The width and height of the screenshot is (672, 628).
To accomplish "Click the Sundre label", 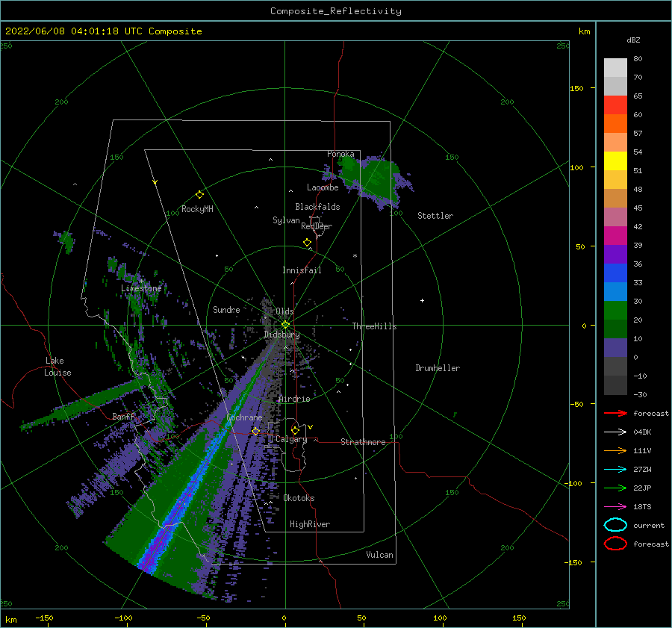I will click(226, 309).
